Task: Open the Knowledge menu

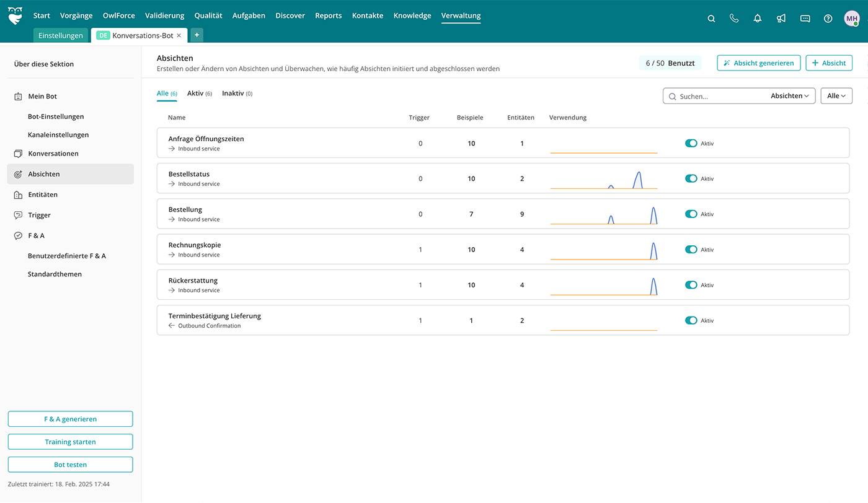Action: (412, 15)
